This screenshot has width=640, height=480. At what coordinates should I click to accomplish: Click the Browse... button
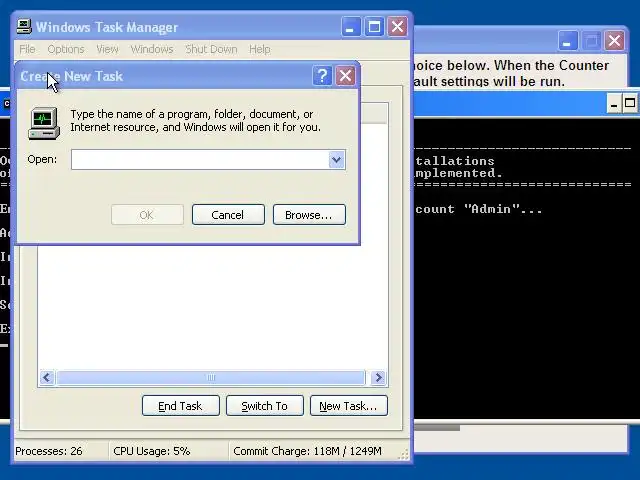[x=309, y=215]
